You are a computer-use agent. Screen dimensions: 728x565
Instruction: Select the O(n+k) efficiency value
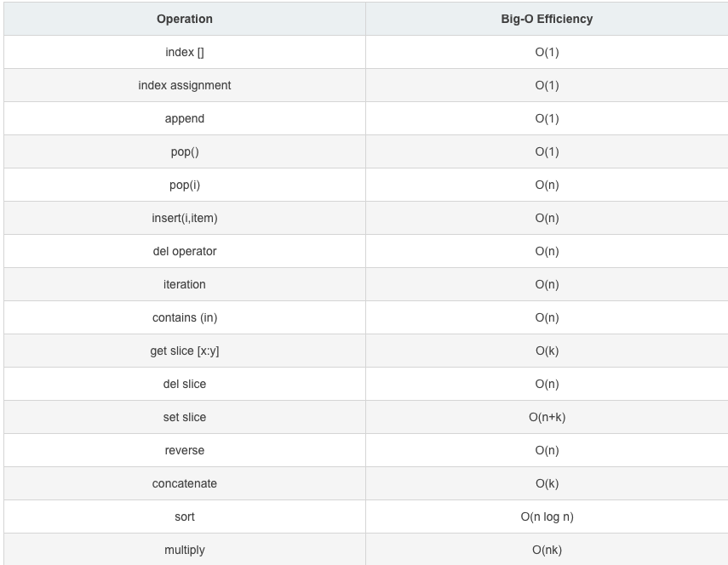pos(547,417)
